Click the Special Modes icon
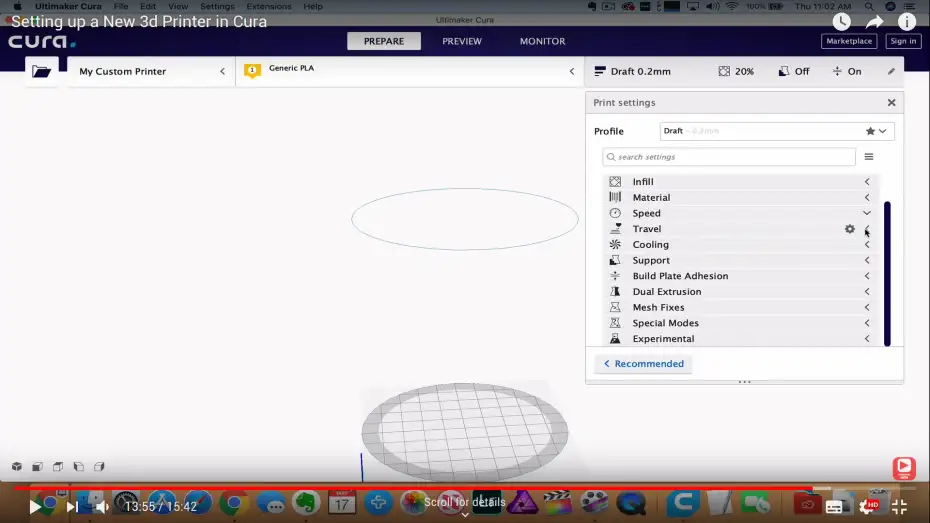930x523 pixels. 615,323
